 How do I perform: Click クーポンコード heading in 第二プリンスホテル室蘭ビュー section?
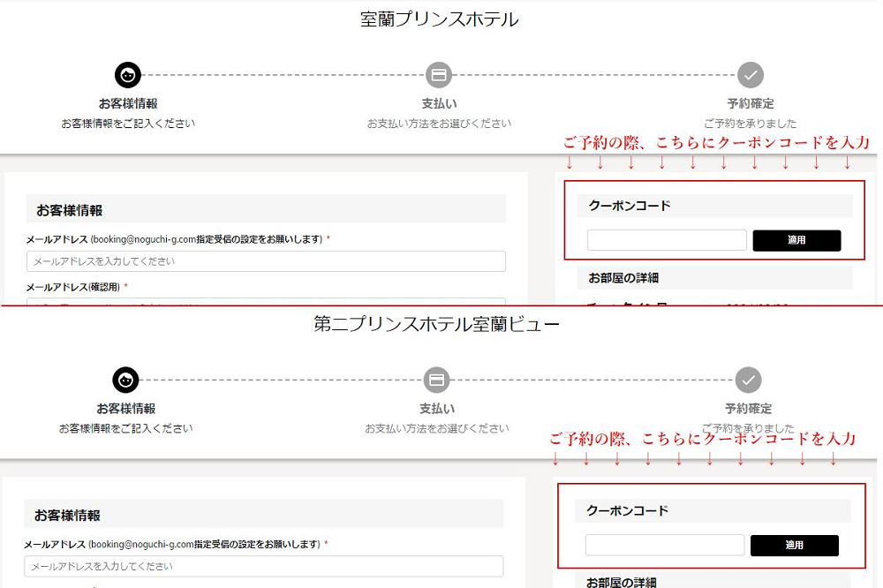(627, 511)
